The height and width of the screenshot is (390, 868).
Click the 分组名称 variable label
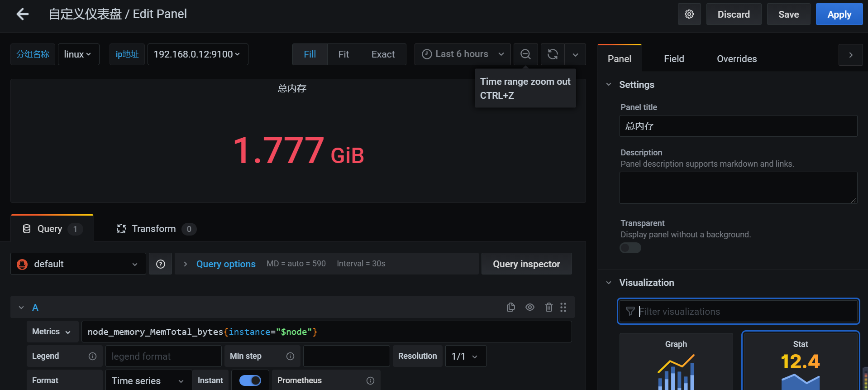pyautogui.click(x=33, y=54)
